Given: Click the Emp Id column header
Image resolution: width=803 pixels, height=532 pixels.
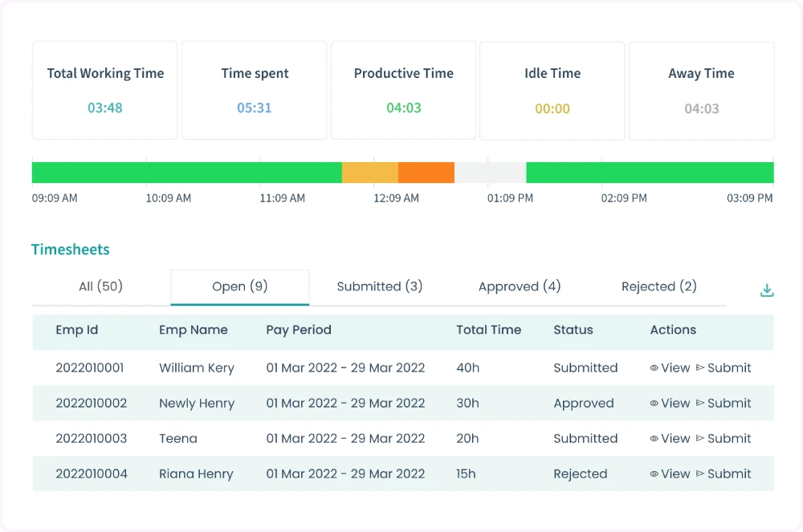Looking at the screenshot, I should coord(77,330).
